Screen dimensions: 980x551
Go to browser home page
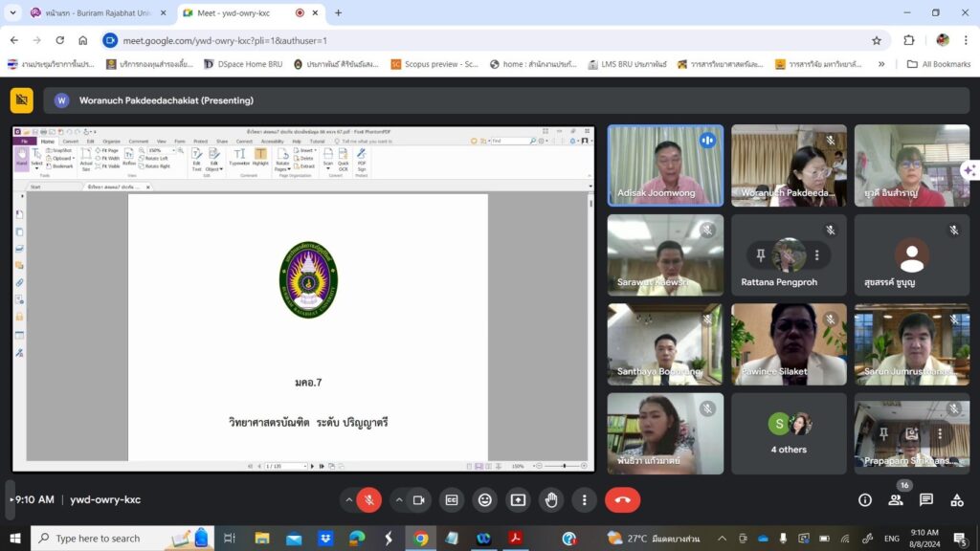pos(83,40)
